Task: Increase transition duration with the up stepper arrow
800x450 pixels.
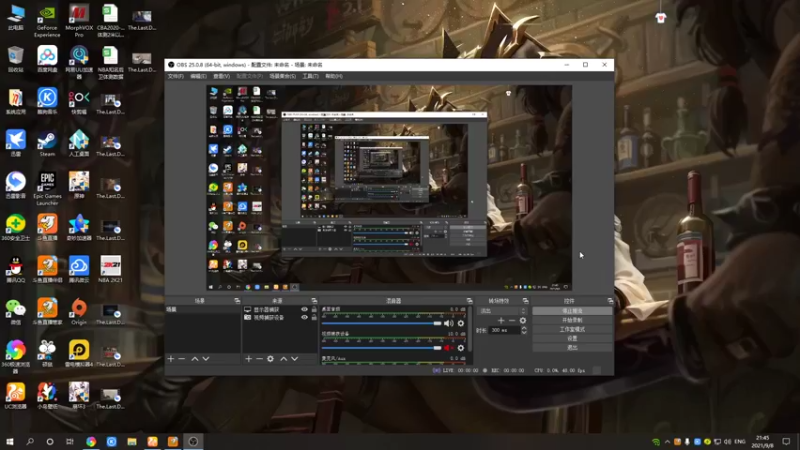Action: [x=524, y=328]
